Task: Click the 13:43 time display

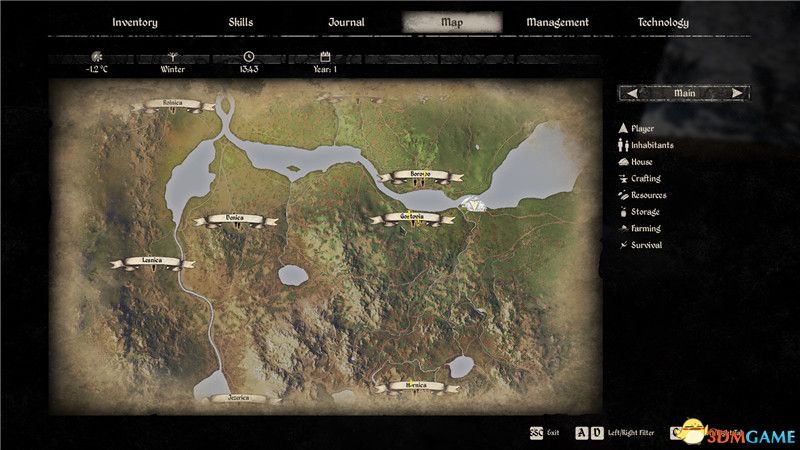Action: (x=248, y=69)
